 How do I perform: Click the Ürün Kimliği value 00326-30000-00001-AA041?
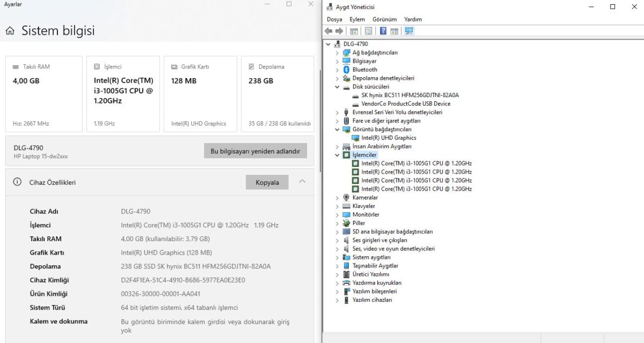tap(161, 294)
